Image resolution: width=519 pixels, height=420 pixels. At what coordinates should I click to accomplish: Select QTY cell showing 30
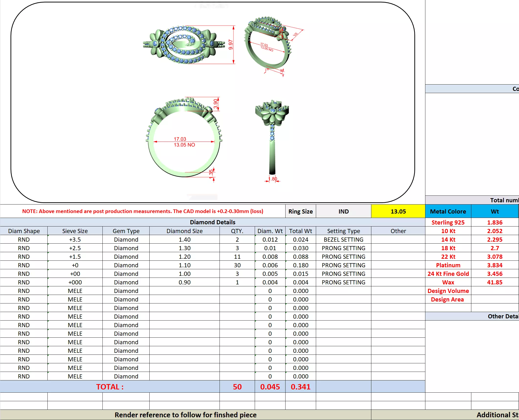237,265
